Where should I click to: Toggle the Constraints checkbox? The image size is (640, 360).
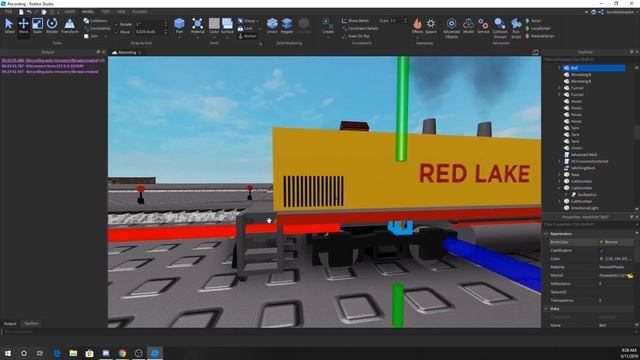point(86,28)
